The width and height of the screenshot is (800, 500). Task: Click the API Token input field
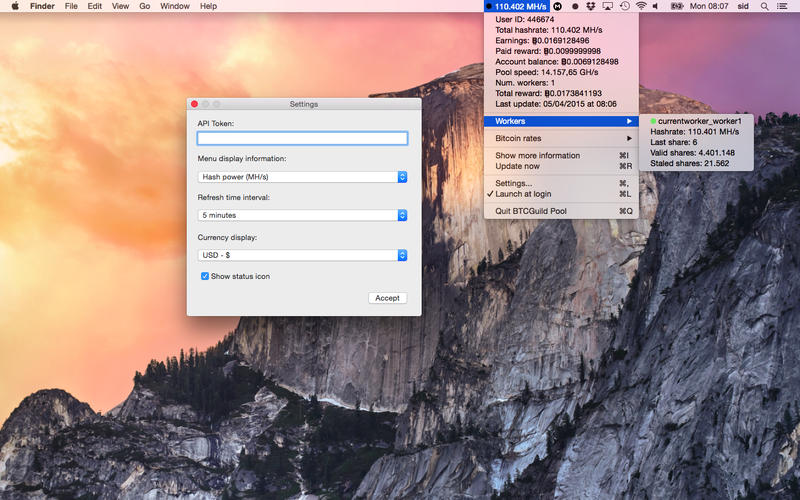click(302, 138)
